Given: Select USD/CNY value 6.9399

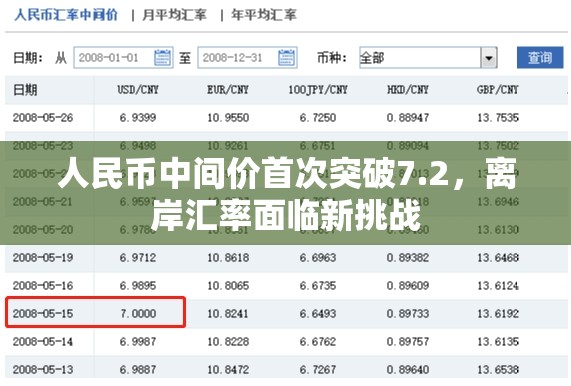Looking at the screenshot, I should point(138,118).
